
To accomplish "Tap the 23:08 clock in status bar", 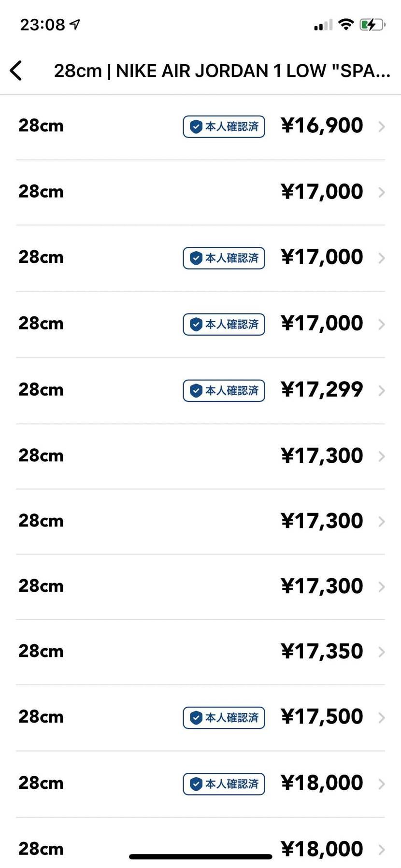I will [x=43, y=24].
